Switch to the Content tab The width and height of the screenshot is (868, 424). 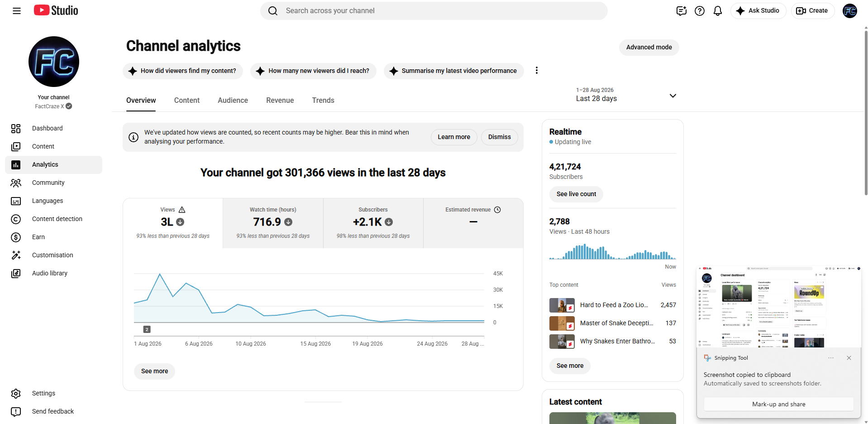[187, 101]
